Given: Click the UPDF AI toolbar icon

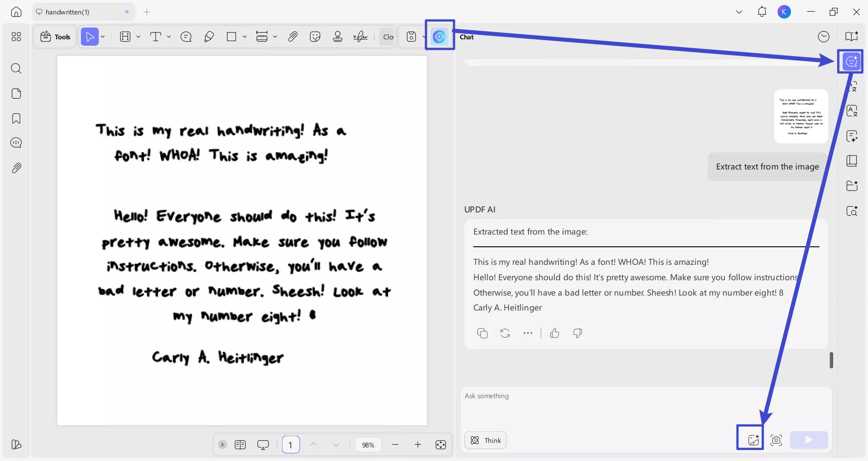Looking at the screenshot, I should pyautogui.click(x=439, y=37).
